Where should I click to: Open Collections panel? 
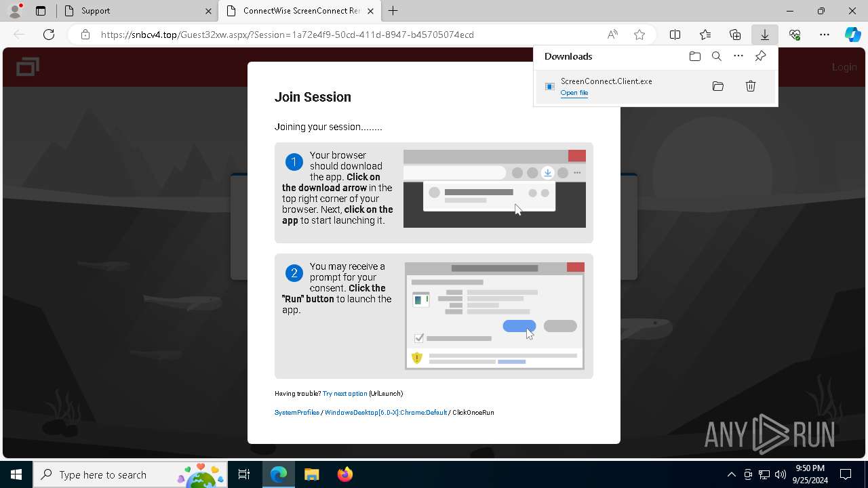pos(735,35)
